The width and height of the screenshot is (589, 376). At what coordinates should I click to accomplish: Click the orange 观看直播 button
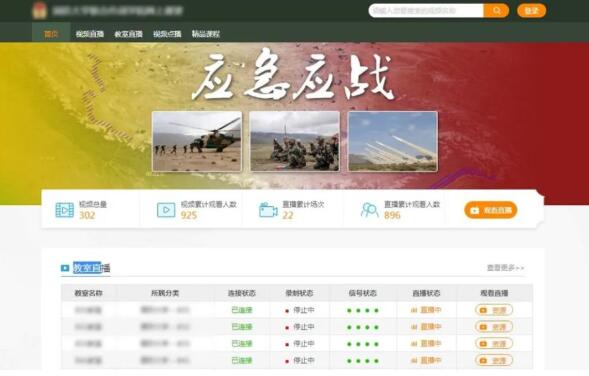(491, 210)
